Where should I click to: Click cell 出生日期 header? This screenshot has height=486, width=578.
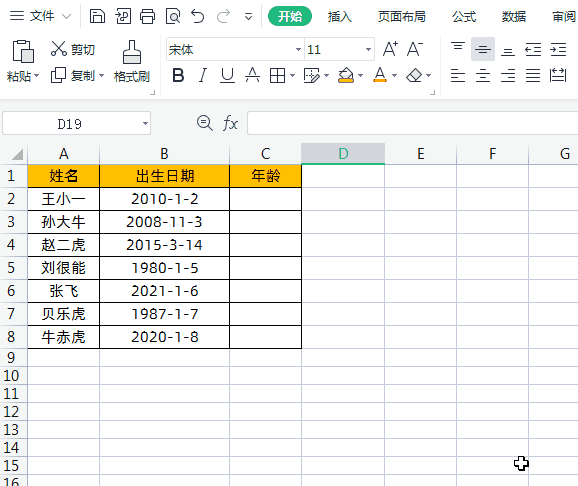(x=164, y=176)
